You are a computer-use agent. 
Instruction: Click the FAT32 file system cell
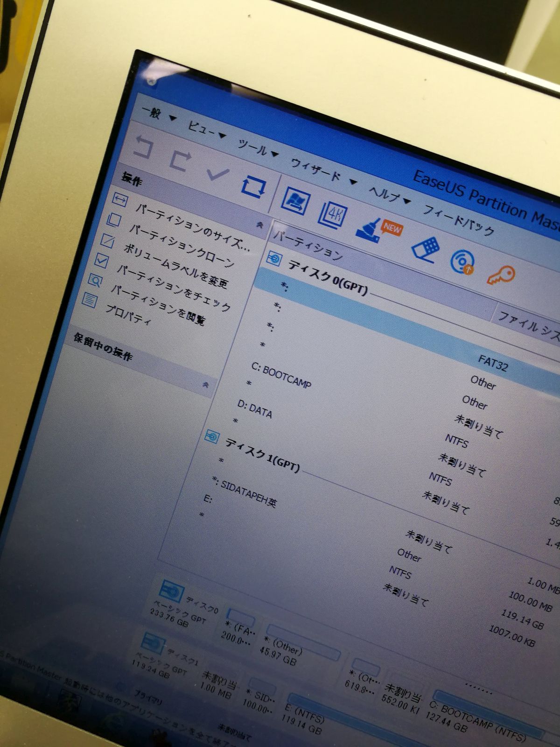tap(493, 363)
